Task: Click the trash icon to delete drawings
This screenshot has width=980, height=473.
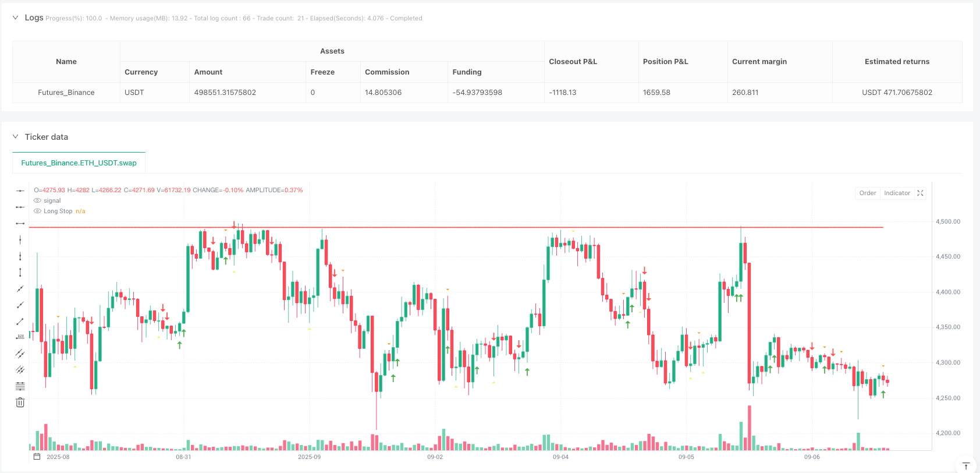Action: 20,402
